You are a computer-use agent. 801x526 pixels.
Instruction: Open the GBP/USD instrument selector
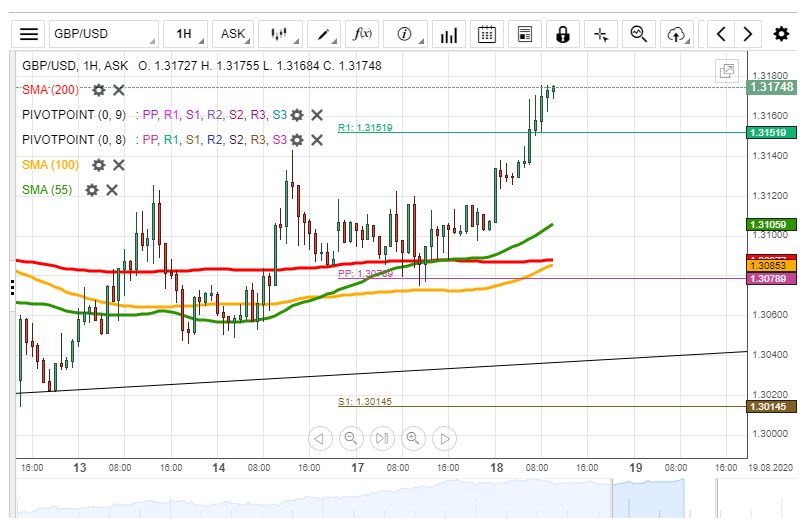point(103,34)
